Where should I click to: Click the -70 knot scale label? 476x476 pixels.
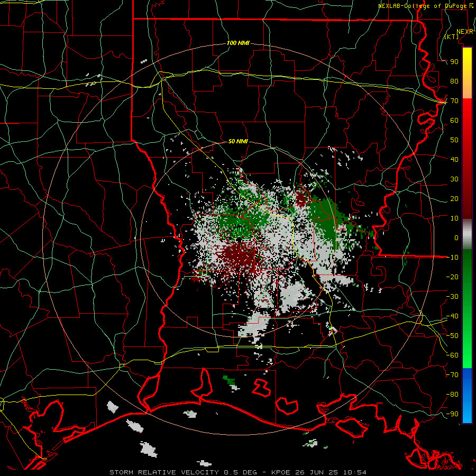[452, 375]
